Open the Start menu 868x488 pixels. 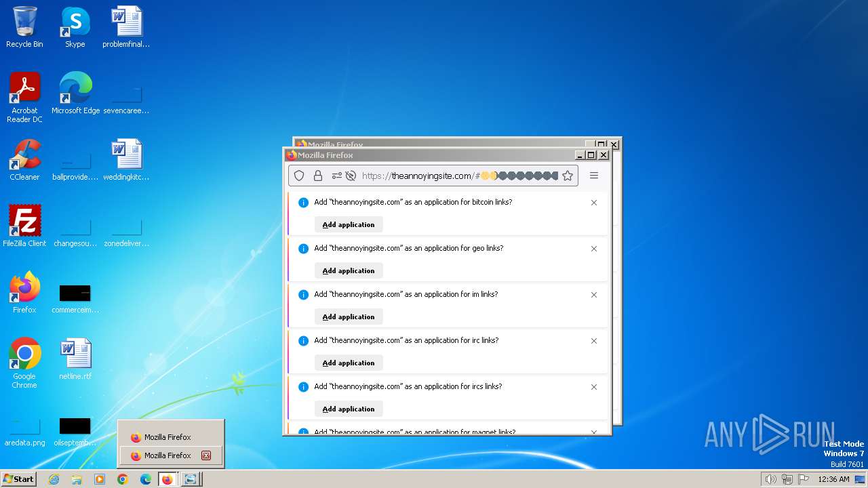[18, 479]
